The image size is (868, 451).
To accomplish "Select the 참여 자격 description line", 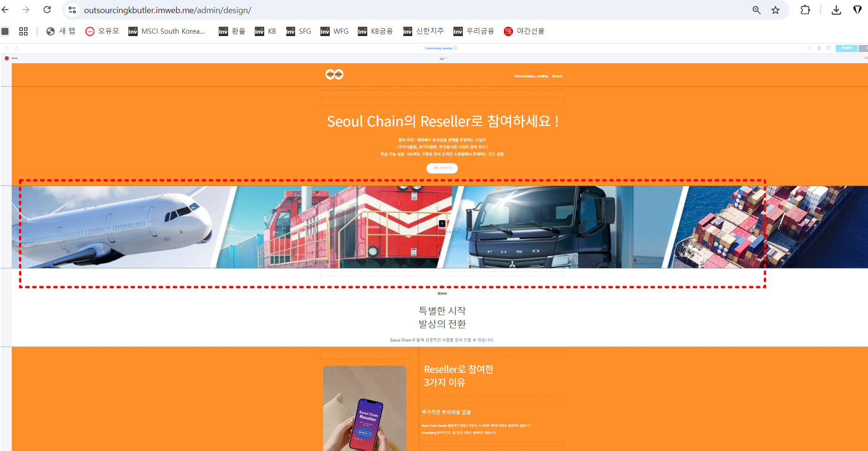I will point(442,140).
